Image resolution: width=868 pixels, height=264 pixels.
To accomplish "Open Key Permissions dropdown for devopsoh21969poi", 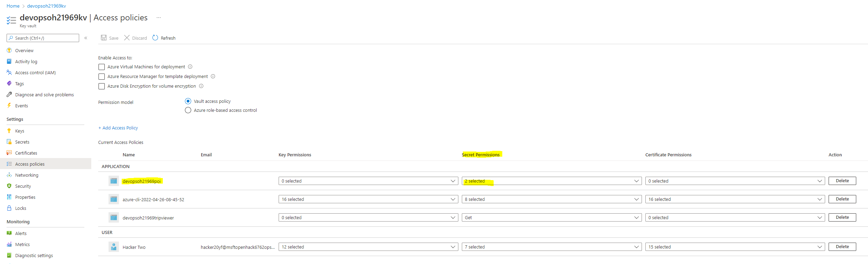I will (x=368, y=181).
